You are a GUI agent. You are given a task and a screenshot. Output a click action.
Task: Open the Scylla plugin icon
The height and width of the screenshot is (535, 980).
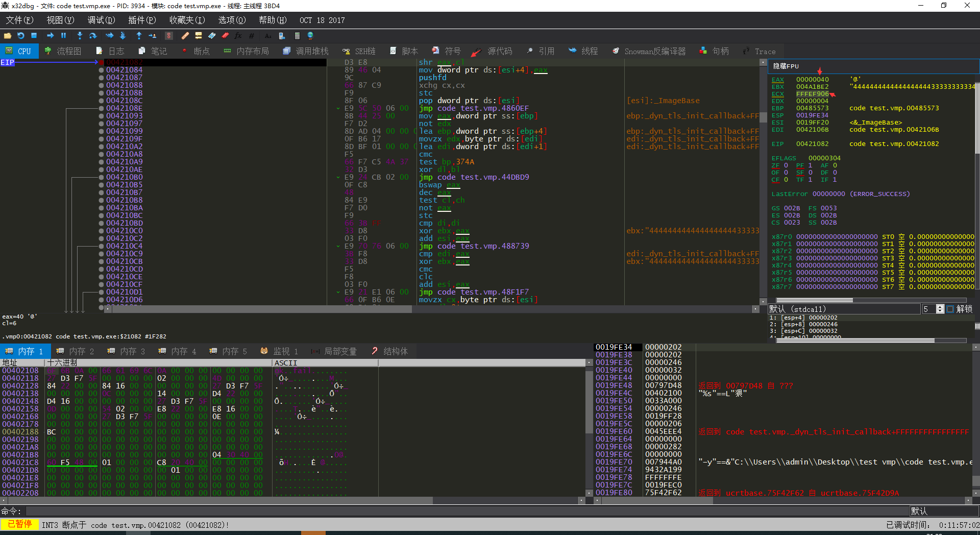pyautogui.click(x=169, y=36)
